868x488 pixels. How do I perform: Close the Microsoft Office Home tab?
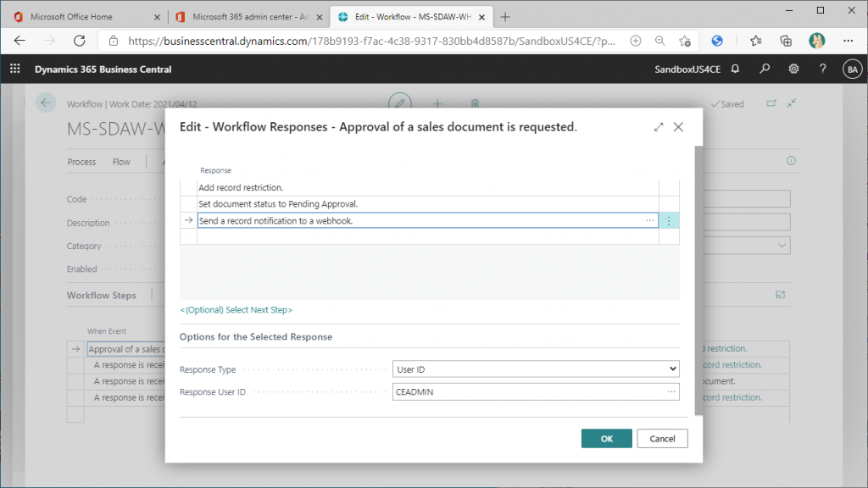point(157,17)
